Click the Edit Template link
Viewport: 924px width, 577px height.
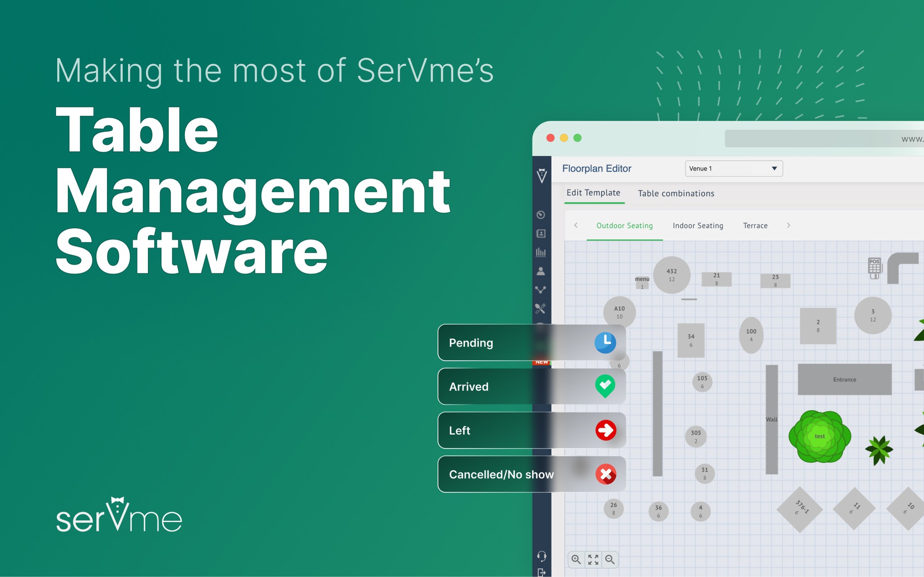[594, 193]
